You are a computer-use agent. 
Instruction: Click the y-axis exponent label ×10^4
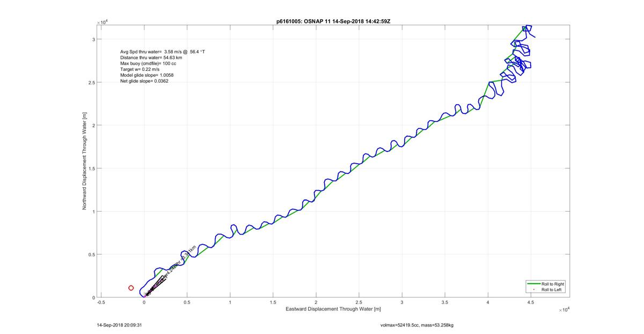[103, 22]
